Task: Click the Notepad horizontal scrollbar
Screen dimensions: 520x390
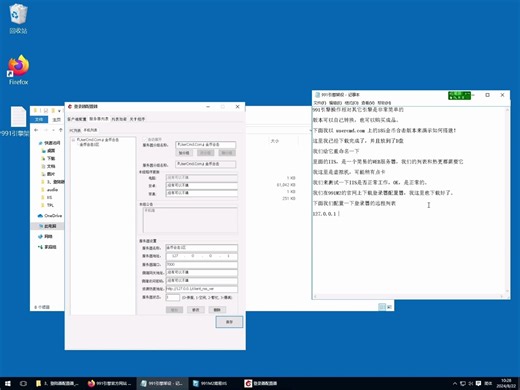Action: click(408, 296)
